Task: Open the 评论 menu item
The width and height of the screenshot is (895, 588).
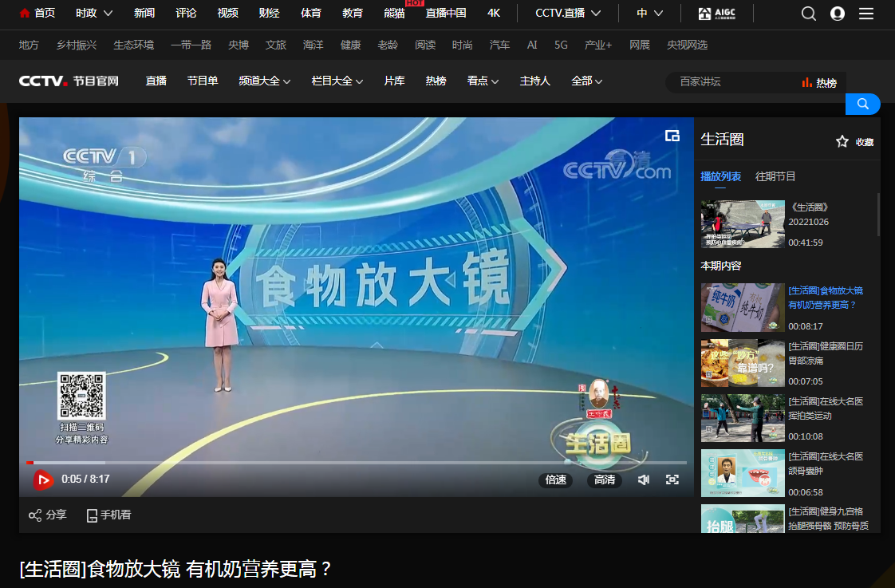Action: click(186, 13)
